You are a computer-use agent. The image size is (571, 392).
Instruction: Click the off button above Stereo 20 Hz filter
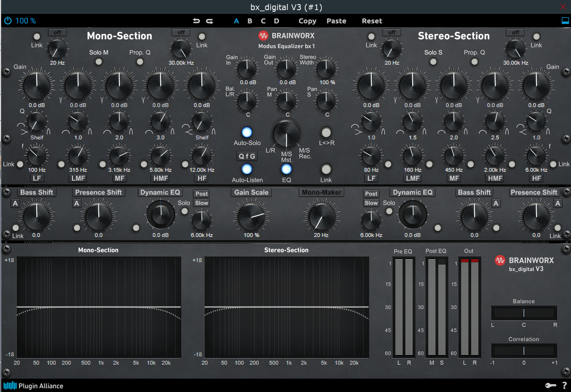click(x=392, y=32)
